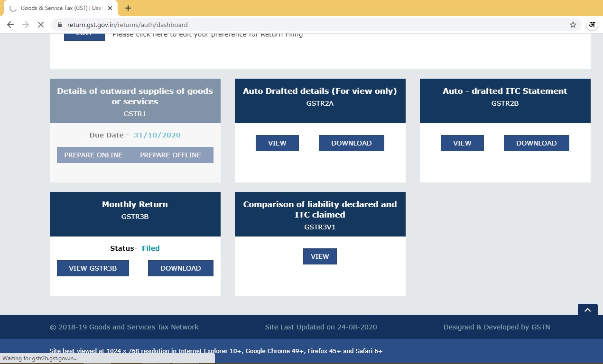Click the stop loading X icon
The image size is (603, 364).
click(x=41, y=25)
